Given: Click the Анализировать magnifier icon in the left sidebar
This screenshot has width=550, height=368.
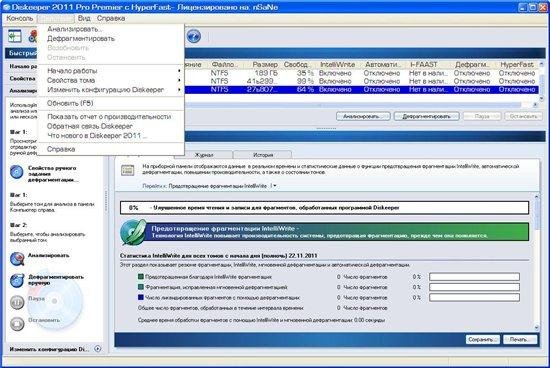Looking at the screenshot, I should tap(16, 259).
